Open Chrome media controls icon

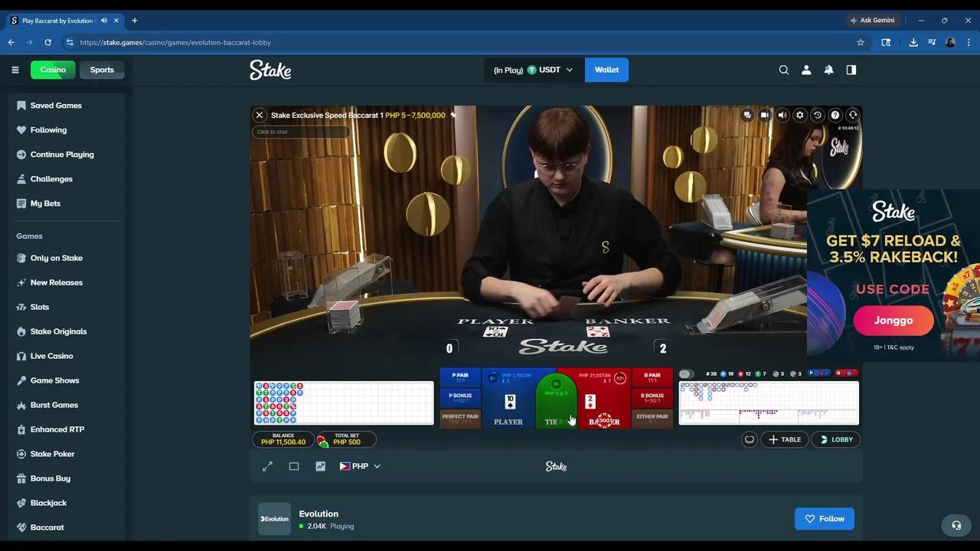point(932,42)
